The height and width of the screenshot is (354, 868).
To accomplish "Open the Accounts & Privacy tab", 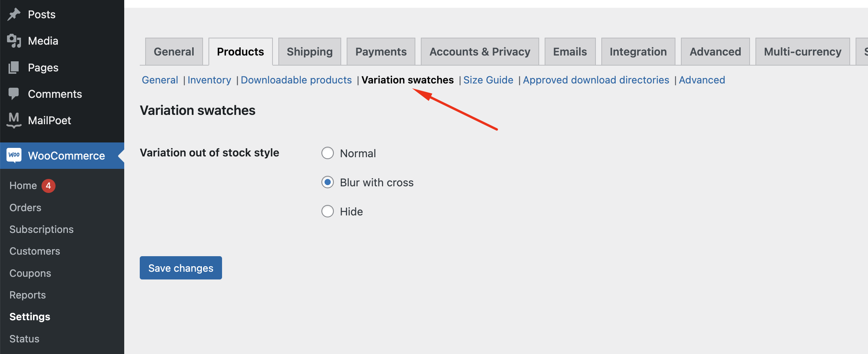I will click(x=479, y=52).
